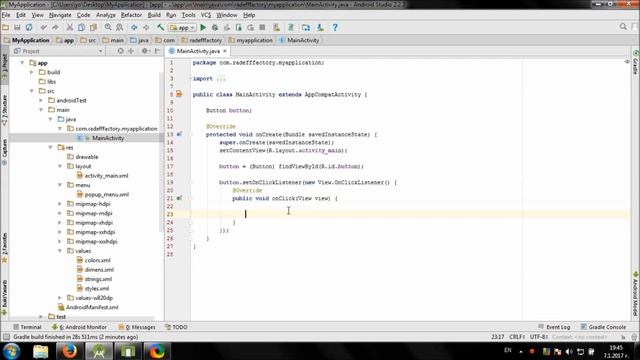Hide the Project panel with hide icon
Viewport: 640px width, 360px height.
pos(157,51)
